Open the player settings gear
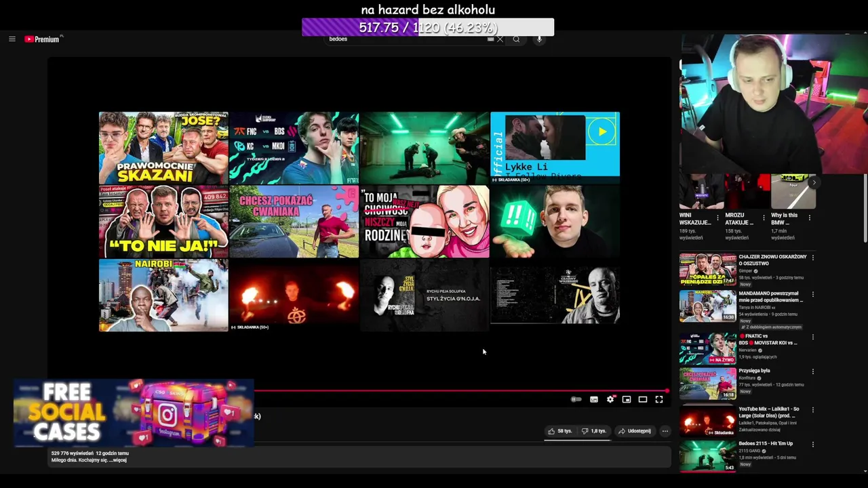 [x=610, y=399]
